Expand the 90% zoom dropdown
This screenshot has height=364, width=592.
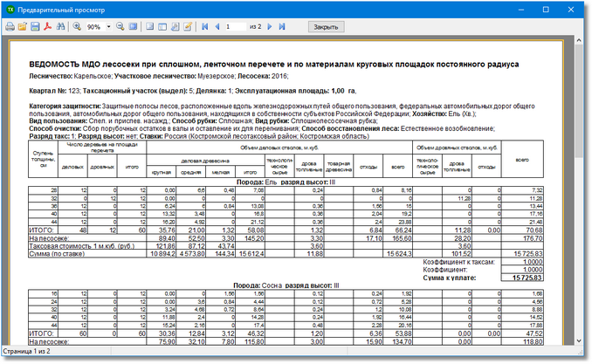point(109,27)
